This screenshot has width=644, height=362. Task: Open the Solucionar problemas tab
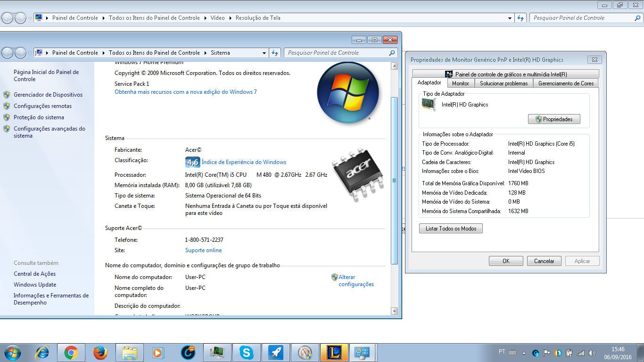(504, 83)
